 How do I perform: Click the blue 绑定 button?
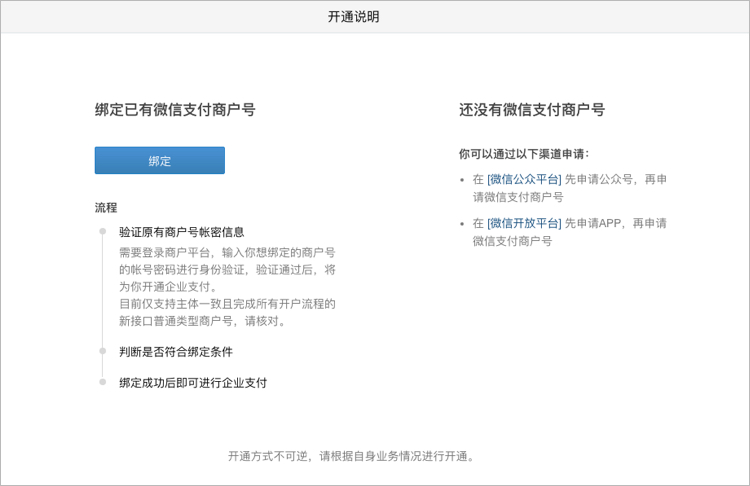160,160
